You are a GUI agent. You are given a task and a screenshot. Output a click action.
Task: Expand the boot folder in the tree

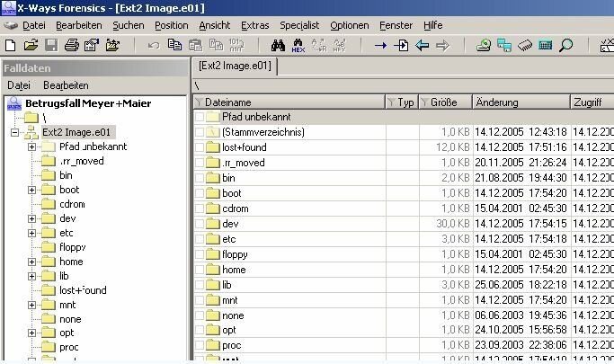pyautogui.click(x=31, y=190)
